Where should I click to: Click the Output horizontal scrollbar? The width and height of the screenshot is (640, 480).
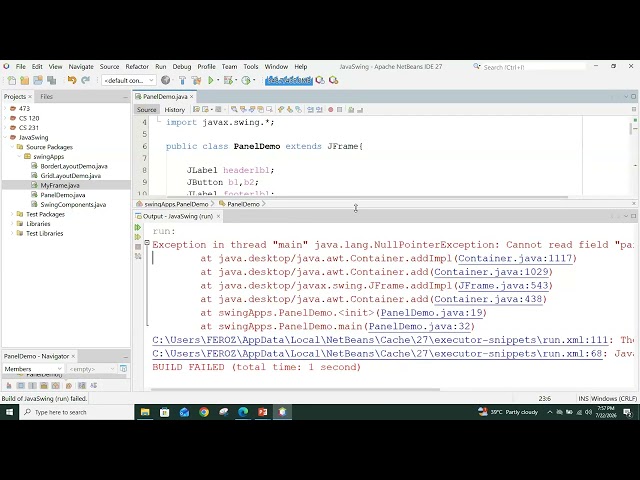click(296, 389)
